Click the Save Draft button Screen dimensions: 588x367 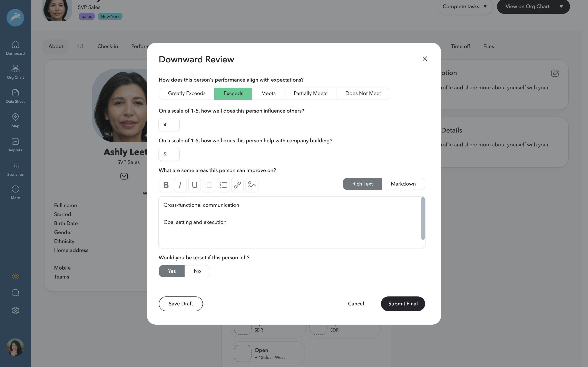coord(181,304)
